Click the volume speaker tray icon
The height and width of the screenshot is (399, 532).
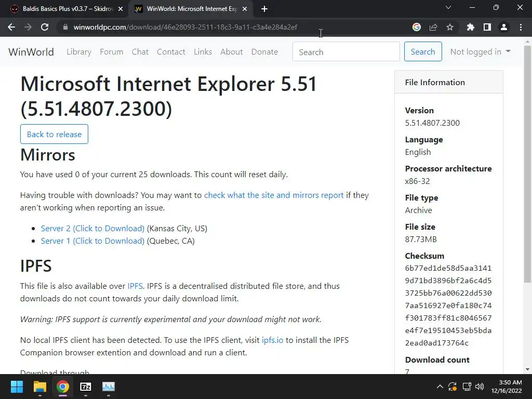coord(480,387)
